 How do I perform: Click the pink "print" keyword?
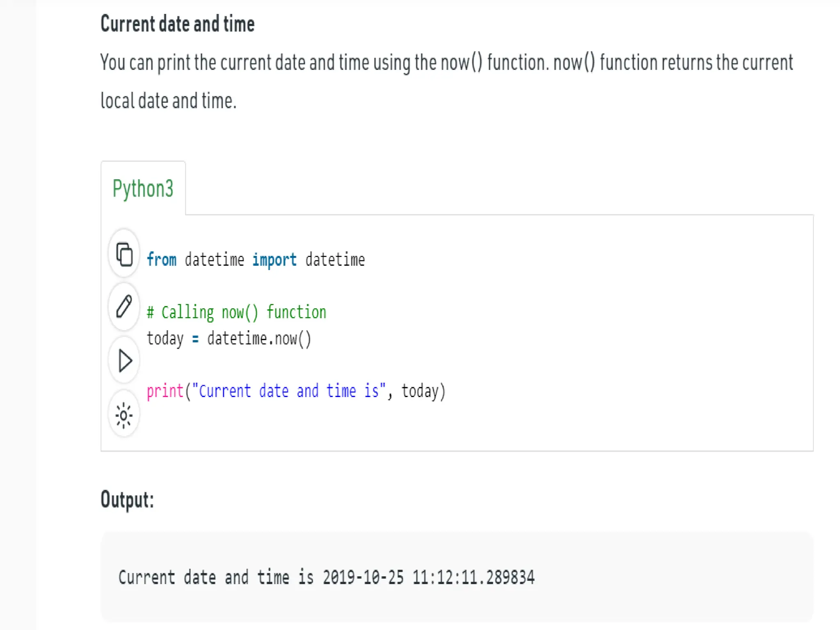165,391
